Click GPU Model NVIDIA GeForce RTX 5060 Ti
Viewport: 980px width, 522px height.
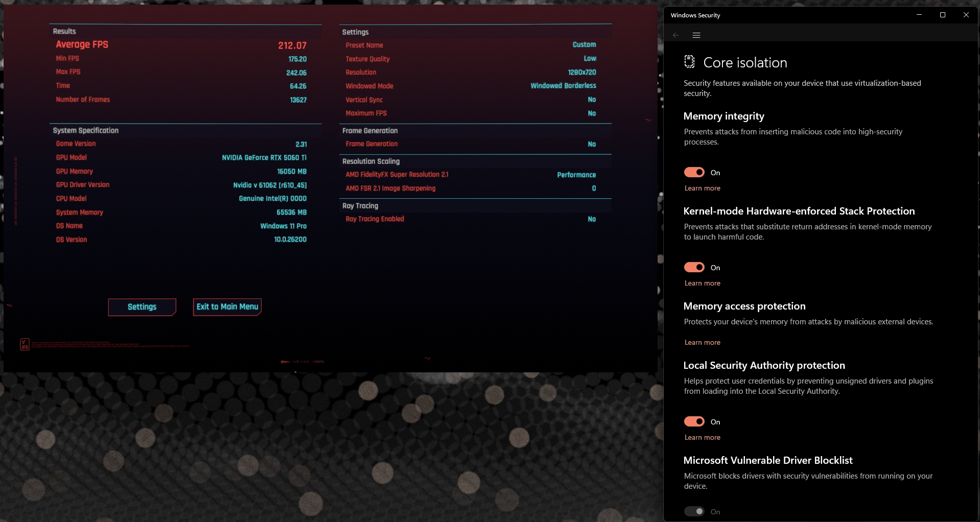click(264, 158)
